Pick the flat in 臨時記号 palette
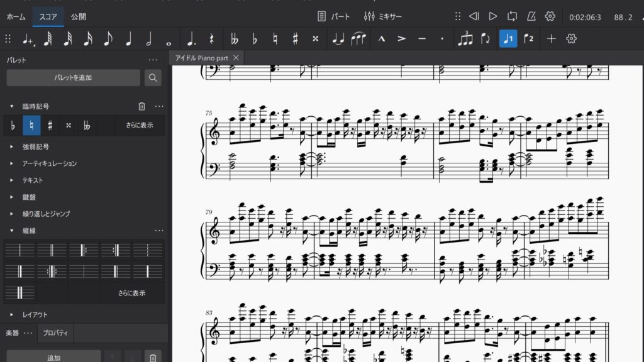The height and width of the screenshot is (362, 644). [x=13, y=125]
